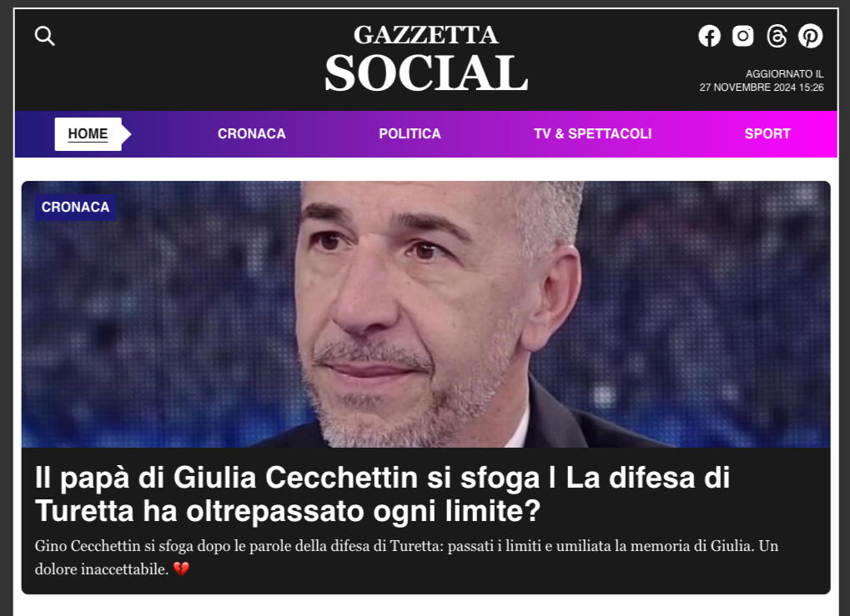Image resolution: width=850 pixels, height=616 pixels.
Task: Open the POLITICA section
Action: click(410, 134)
